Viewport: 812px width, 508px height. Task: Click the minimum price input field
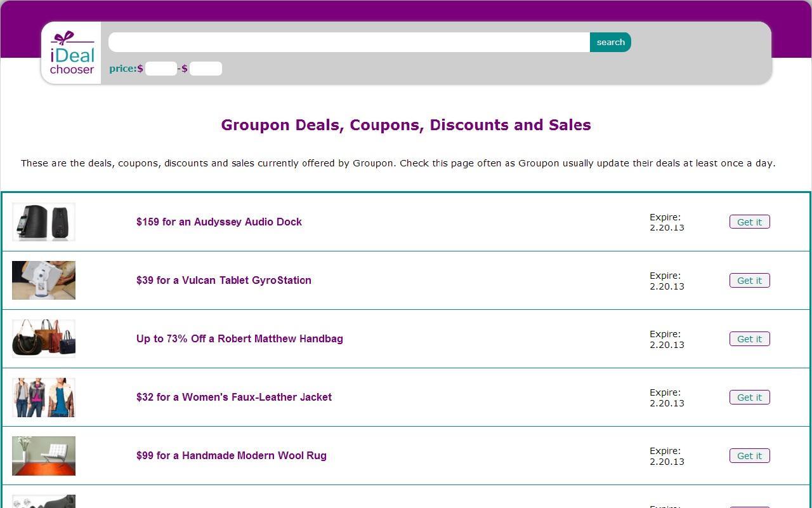tap(160, 69)
